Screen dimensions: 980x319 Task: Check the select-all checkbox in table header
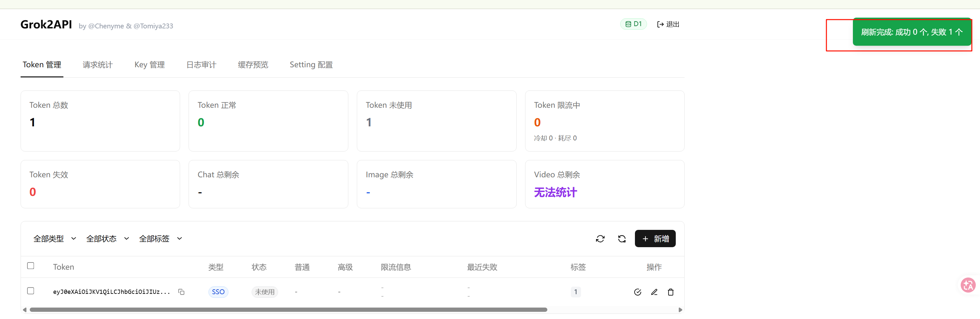[x=31, y=266]
